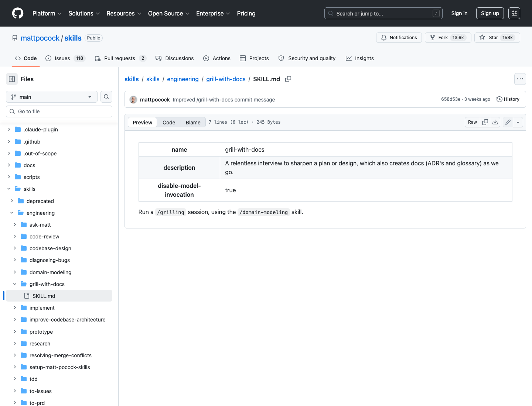Viewport: 532px width, 406px height.
Task: Click the Search or jump to field
Action: 383,13
